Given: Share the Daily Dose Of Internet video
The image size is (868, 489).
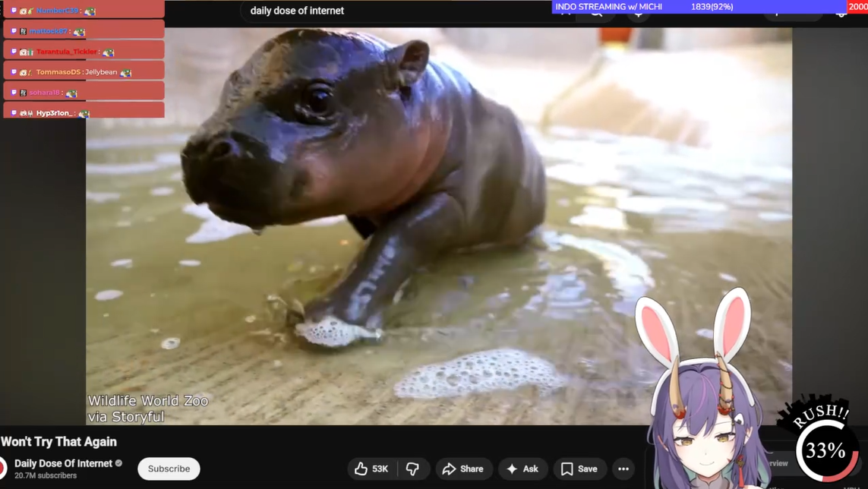Looking at the screenshot, I should point(464,469).
